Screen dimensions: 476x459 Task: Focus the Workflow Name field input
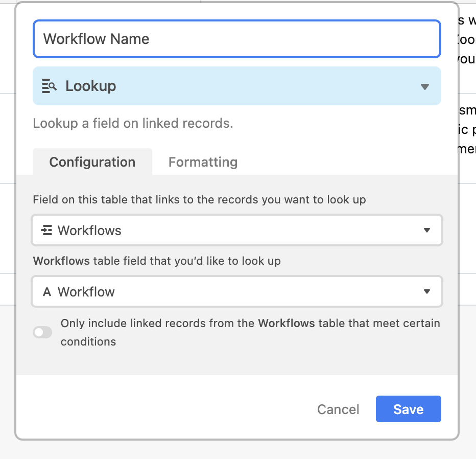click(236, 39)
